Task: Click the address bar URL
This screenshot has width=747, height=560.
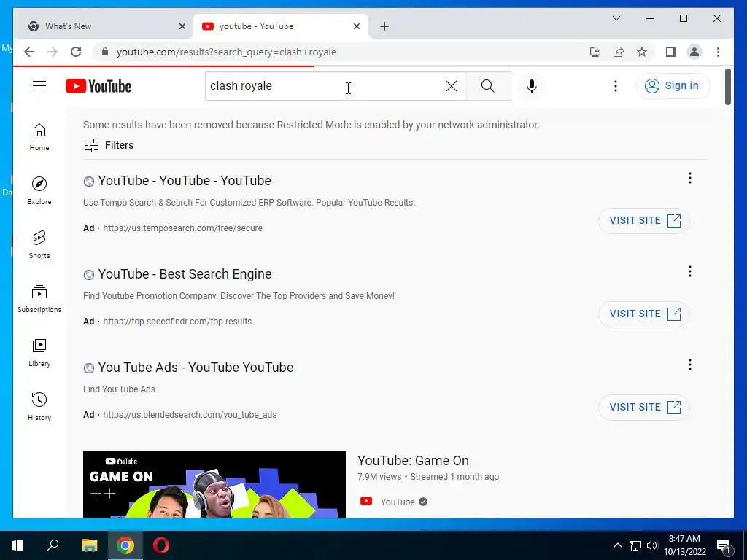Action: click(226, 52)
